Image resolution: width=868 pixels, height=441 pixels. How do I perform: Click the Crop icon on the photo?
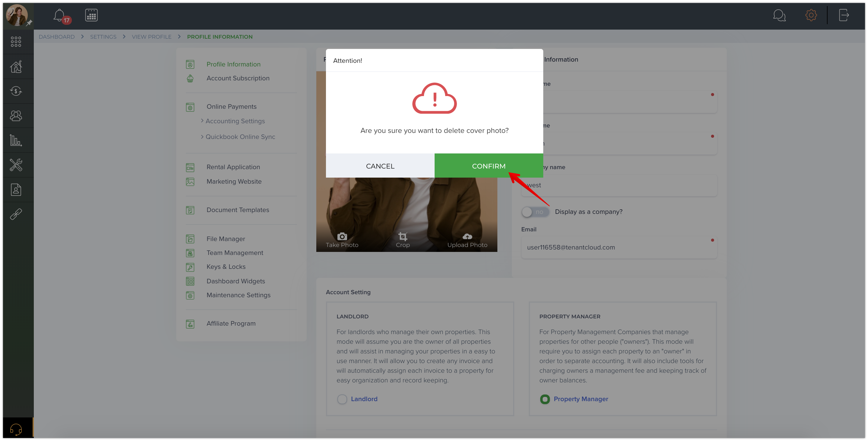[x=403, y=237]
